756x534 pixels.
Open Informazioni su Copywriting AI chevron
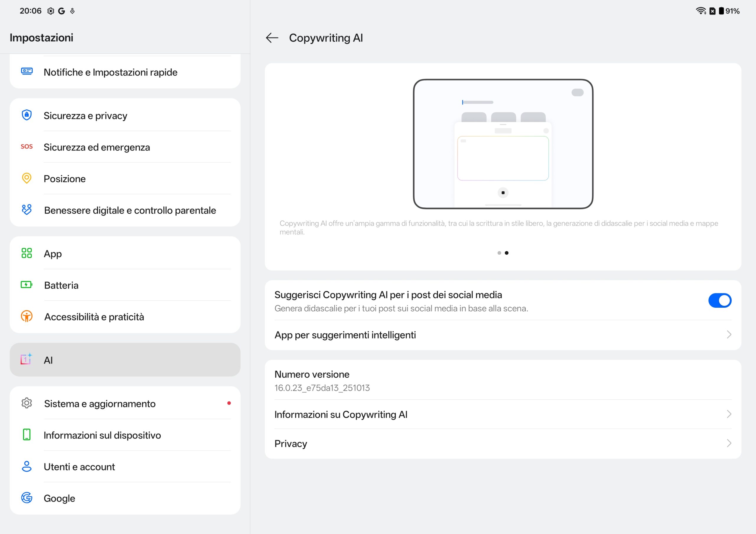pos(729,414)
